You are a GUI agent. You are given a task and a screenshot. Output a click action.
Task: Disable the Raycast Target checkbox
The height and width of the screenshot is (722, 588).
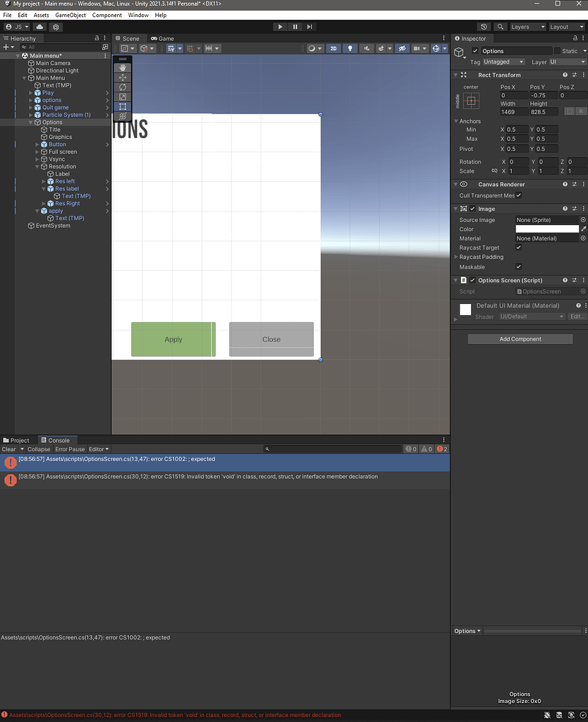click(x=519, y=247)
